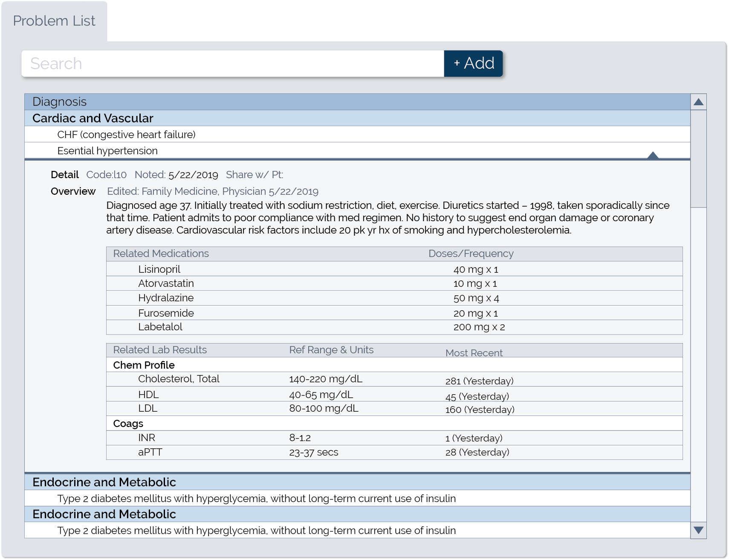The image size is (729, 560).
Task: Switch to the Problem List tab
Action: pos(54,20)
